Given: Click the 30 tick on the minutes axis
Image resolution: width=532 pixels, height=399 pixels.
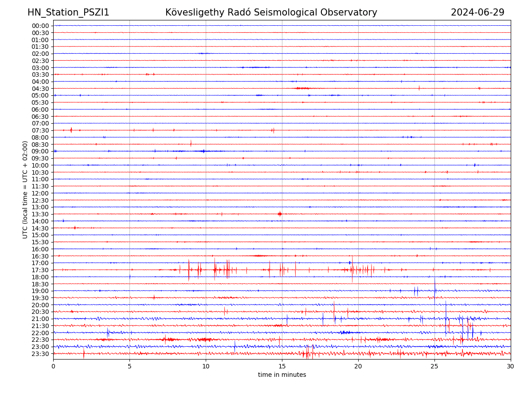Looking at the screenshot, I should [x=511, y=367].
